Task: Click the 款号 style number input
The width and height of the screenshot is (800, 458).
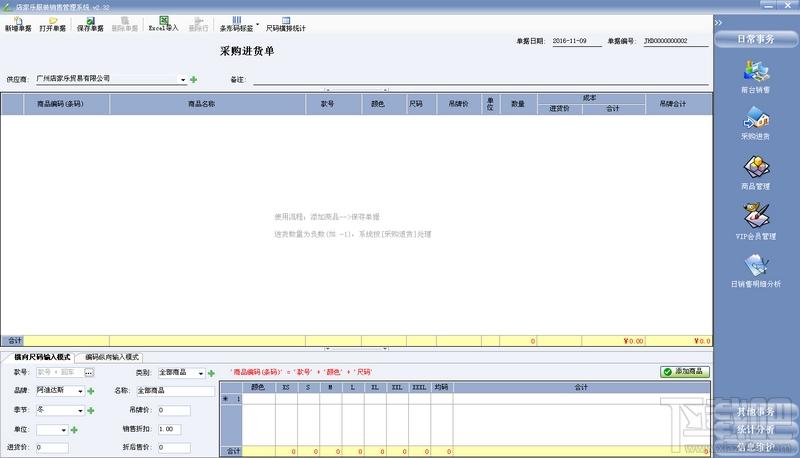Action: click(59, 372)
